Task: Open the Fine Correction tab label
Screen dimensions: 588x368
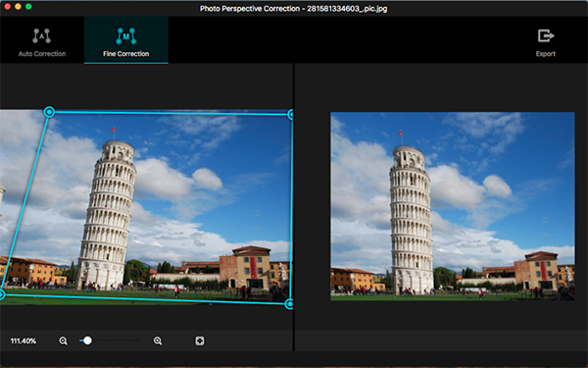Action: (126, 54)
